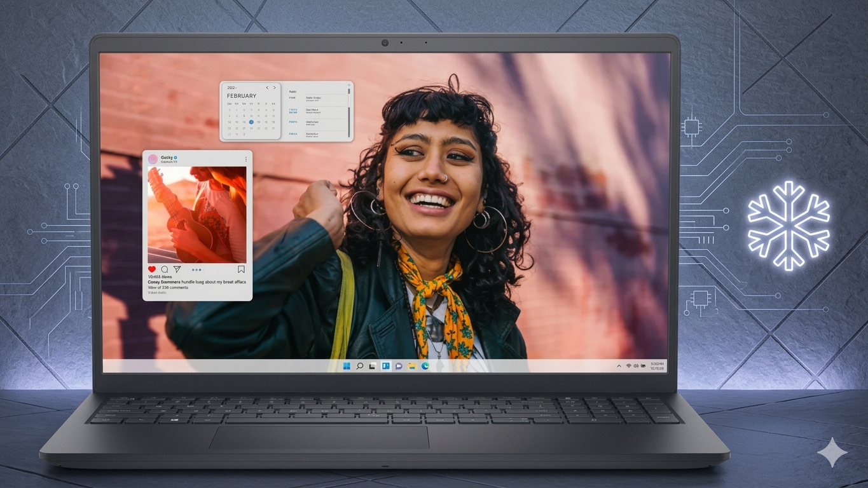The width and height of the screenshot is (868, 488).
Task: Open the chat icon on the taskbar
Action: [398, 366]
